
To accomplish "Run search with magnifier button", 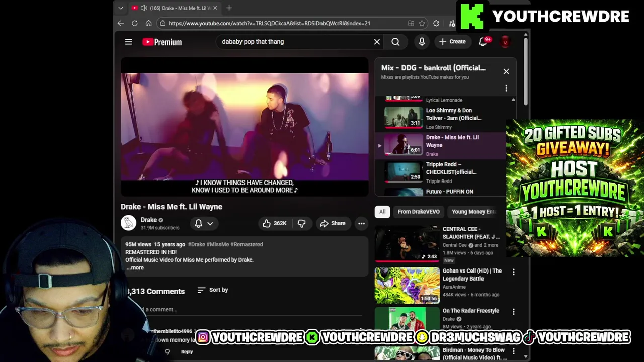I will pyautogui.click(x=395, y=42).
